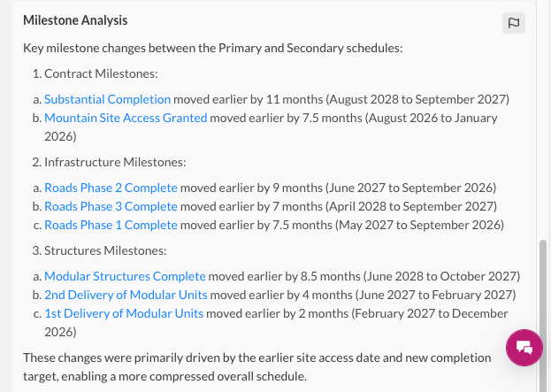Click the Structures Milestones list heading
This screenshot has width=551, height=392.
click(105, 250)
